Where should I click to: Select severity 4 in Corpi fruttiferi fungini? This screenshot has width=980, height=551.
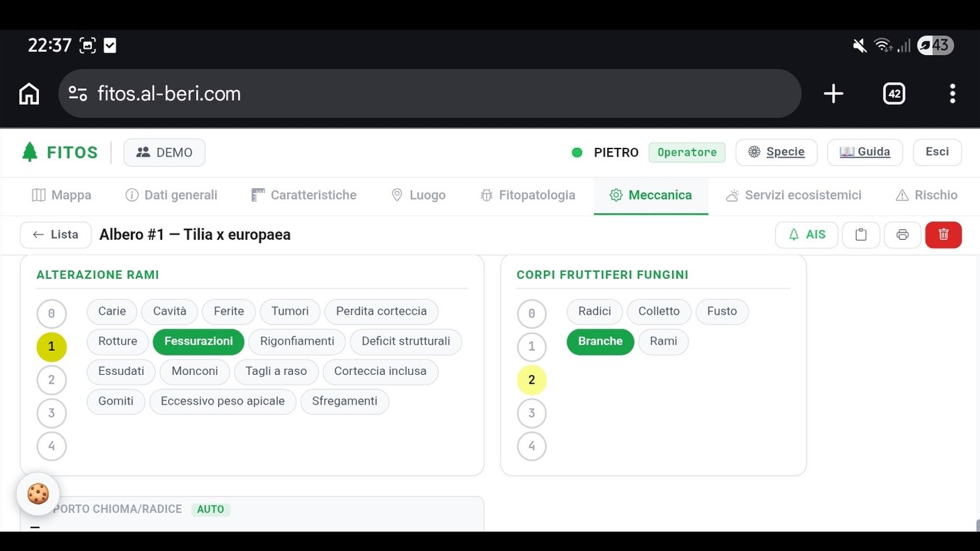coord(532,446)
